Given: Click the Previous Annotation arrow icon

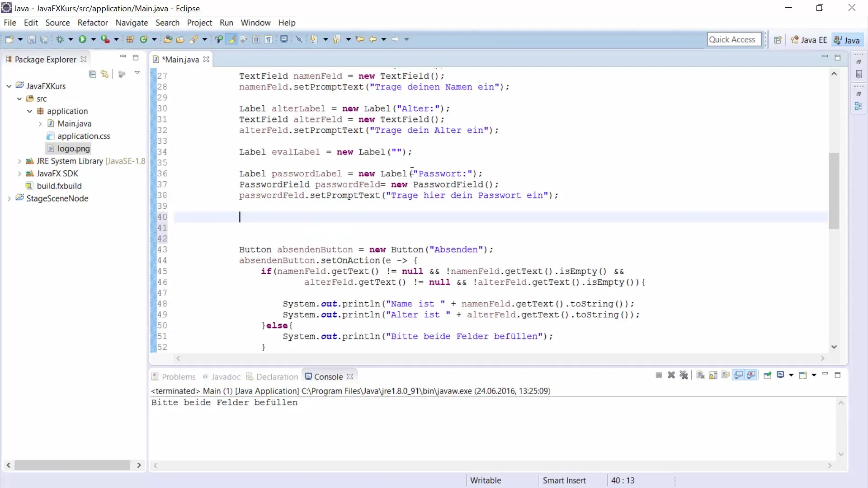Looking at the screenshot, I should click(x=336, y=39).
